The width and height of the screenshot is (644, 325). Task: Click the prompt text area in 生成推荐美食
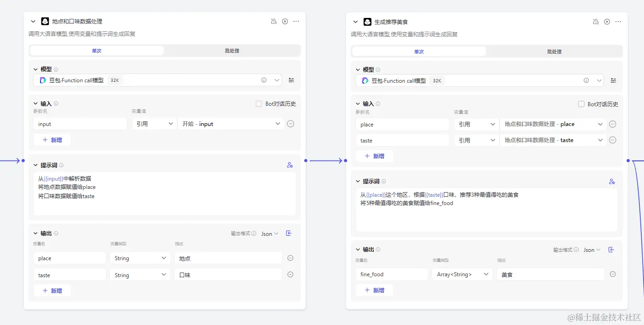click(x=487, y=210)
